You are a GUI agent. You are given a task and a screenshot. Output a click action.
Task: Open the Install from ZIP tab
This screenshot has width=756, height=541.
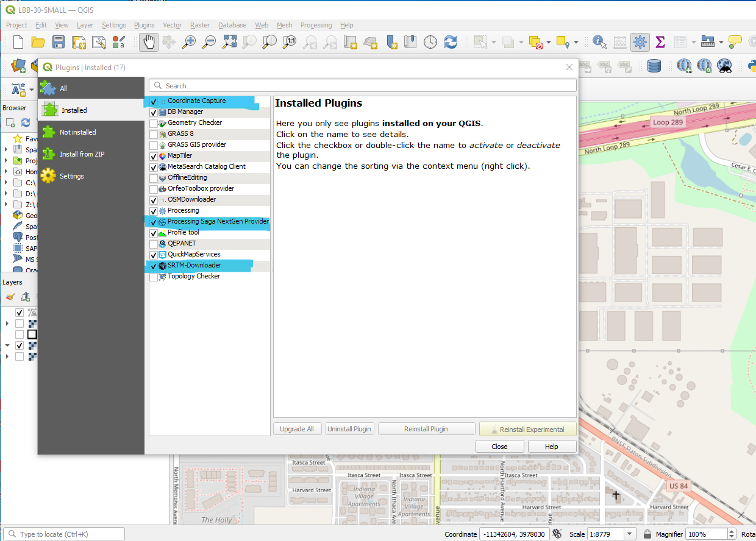click(91, 154)
